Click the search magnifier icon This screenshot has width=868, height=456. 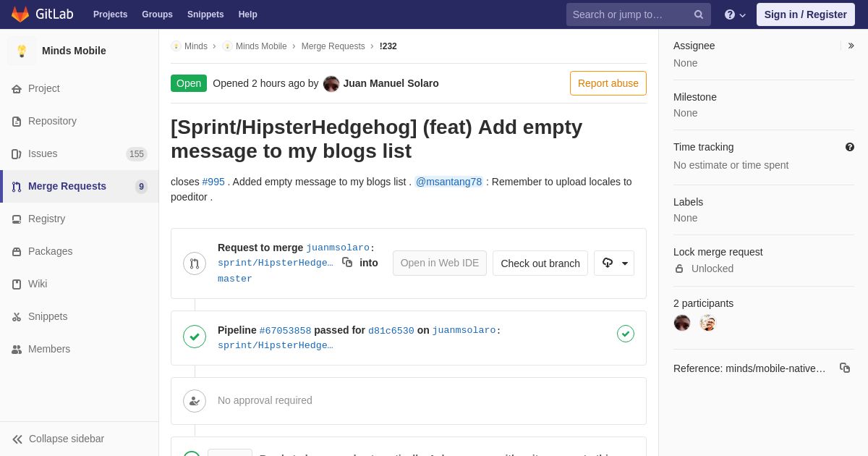(699, 14)
